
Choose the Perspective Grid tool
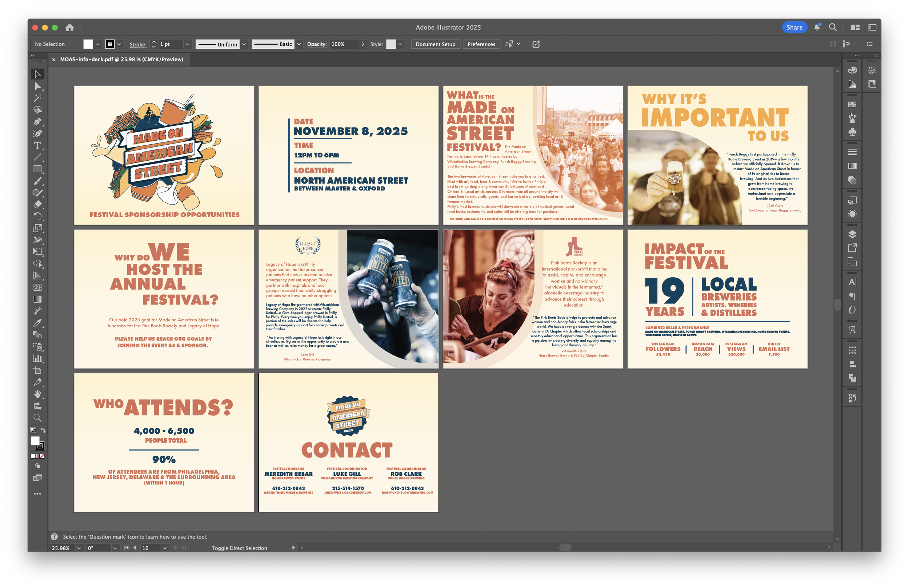click(37, 276)
